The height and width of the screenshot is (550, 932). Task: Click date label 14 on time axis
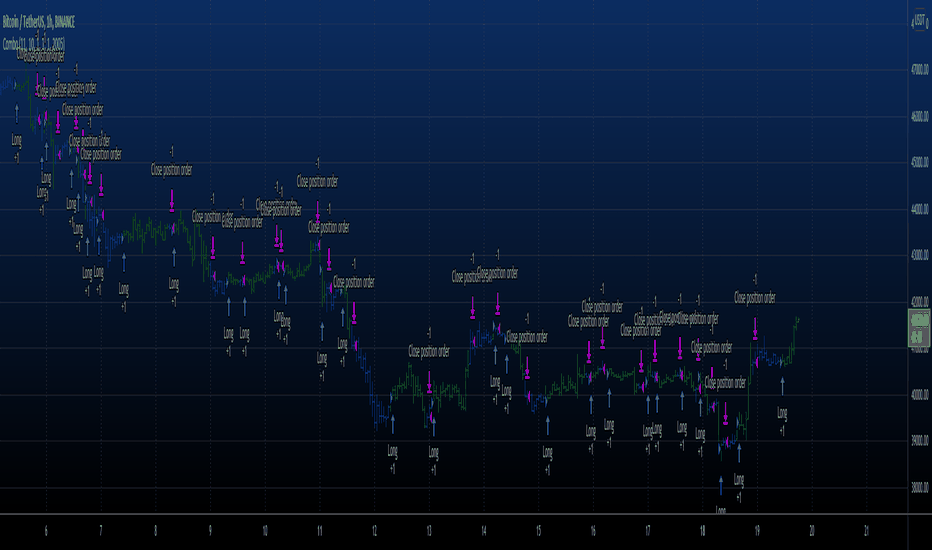click(x=484, y=531)
